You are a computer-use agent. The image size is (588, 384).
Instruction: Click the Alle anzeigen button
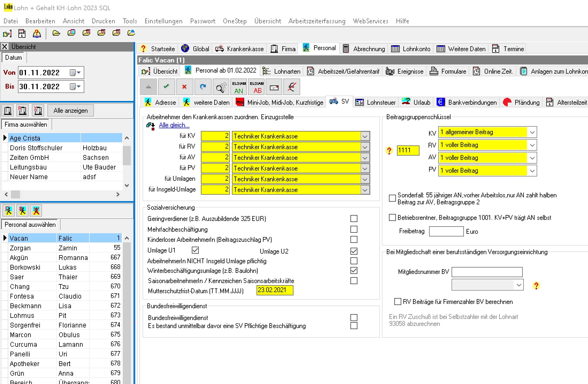[x=71, y=111]
